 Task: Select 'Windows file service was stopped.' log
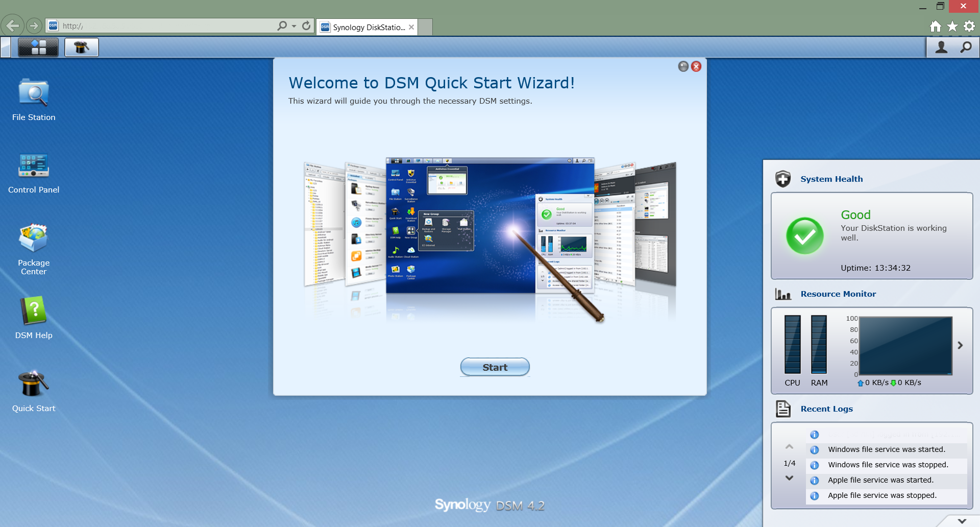point(887,465)
